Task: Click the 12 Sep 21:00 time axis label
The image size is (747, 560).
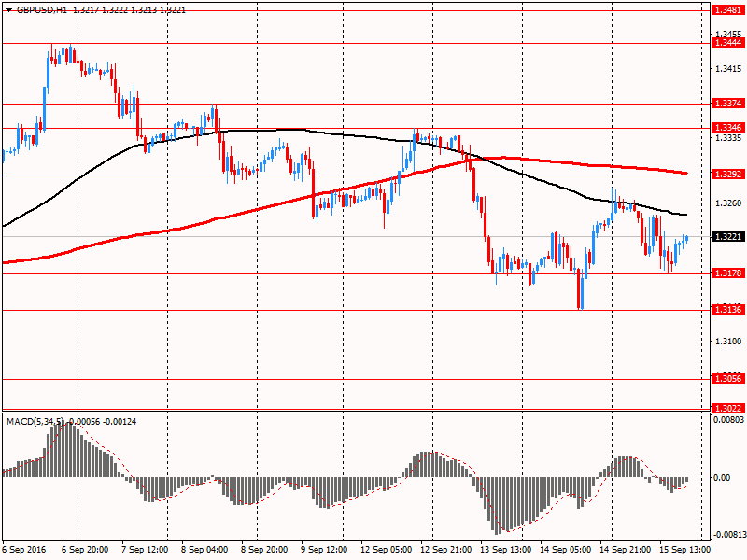Action: tap(446, 550)
